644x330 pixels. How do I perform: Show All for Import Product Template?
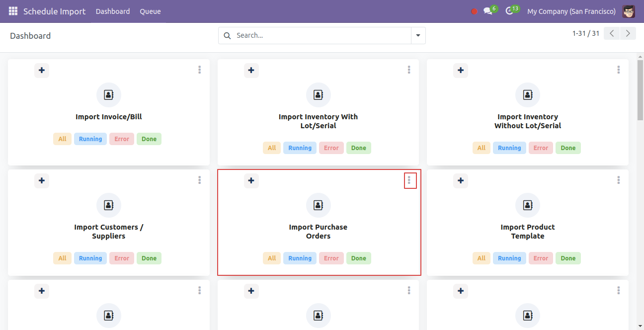point(482,258)
